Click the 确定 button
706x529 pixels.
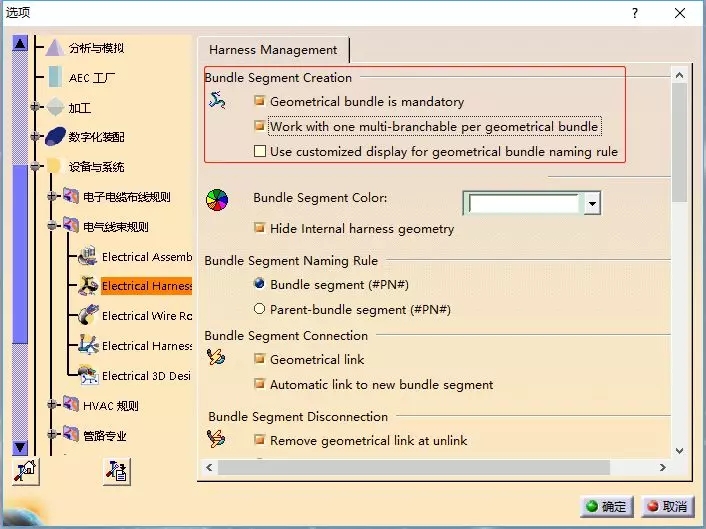tap(606, 507)
